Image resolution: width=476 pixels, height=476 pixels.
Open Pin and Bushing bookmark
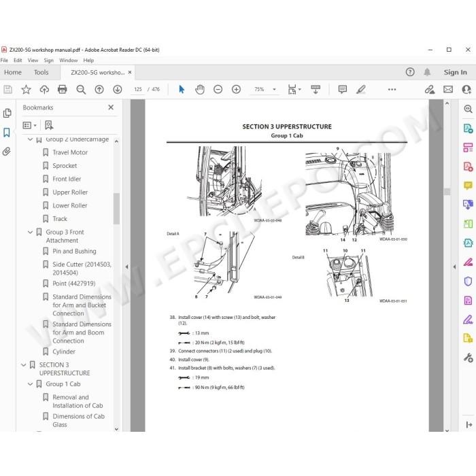(74, 252)
